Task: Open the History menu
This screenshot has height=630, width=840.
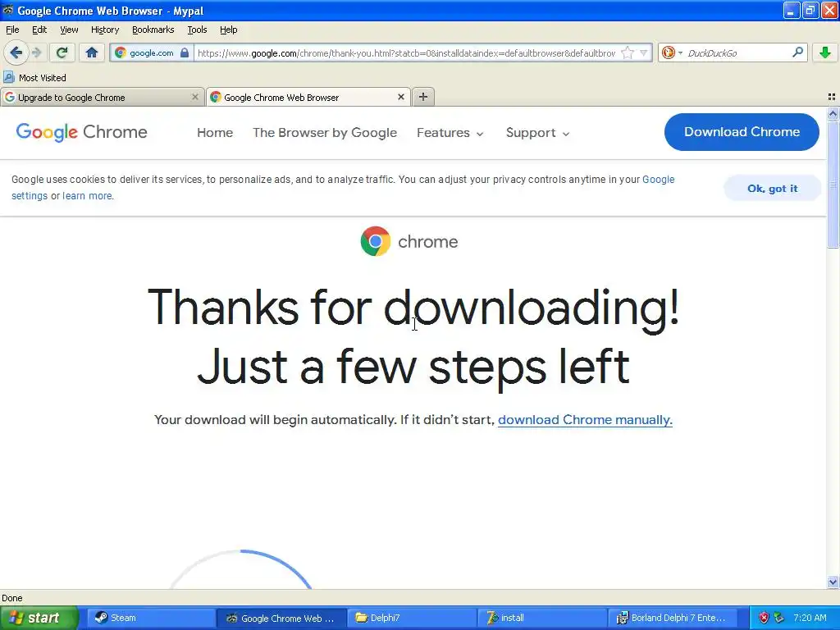Action: tap(104, 30)
